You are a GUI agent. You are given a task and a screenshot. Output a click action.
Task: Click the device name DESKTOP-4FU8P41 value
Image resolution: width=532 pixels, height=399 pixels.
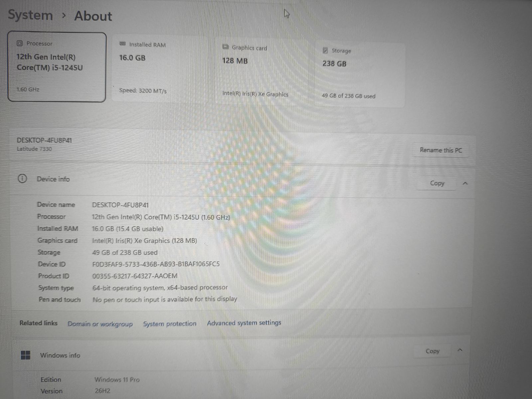(120, 205)
